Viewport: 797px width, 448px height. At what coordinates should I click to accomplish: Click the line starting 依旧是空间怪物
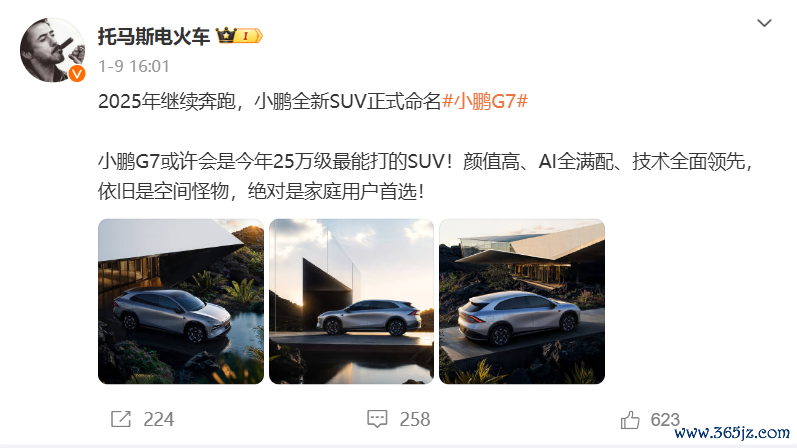coord(261,192)
